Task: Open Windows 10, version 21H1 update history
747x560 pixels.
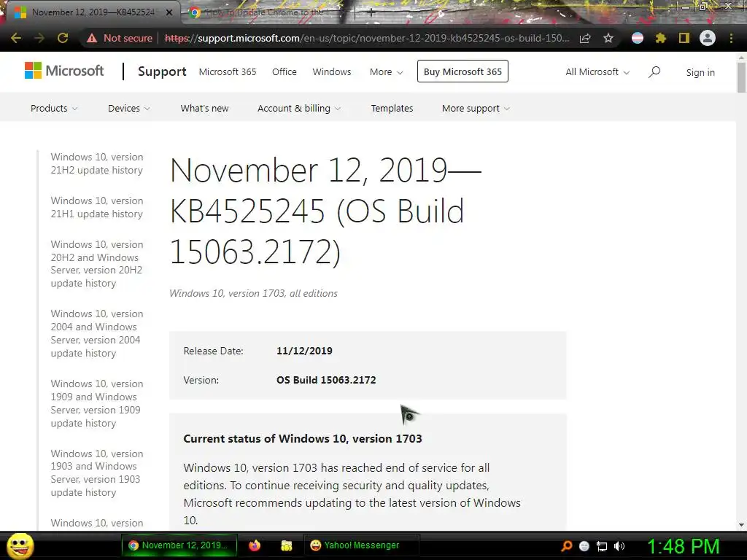Action: (97, 207)
